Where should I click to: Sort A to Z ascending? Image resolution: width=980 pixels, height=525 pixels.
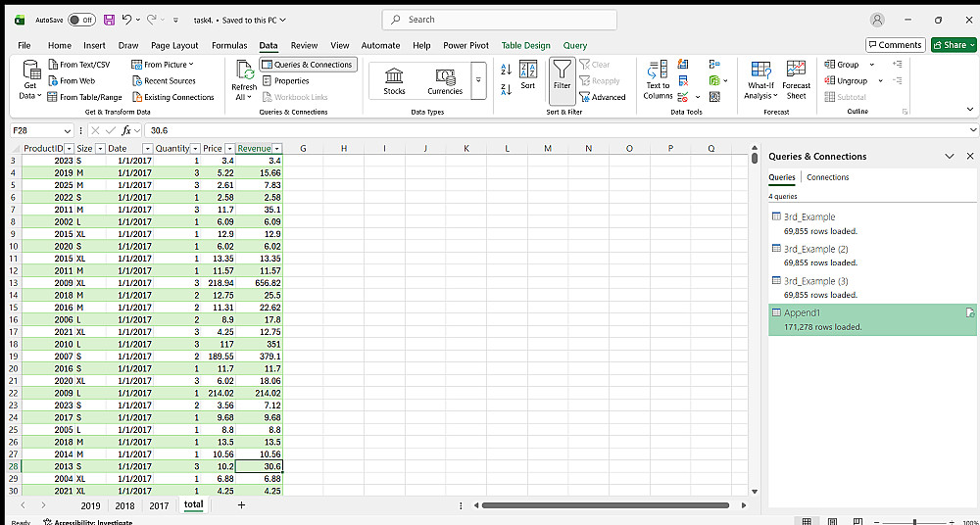click(x=507, y=70)
